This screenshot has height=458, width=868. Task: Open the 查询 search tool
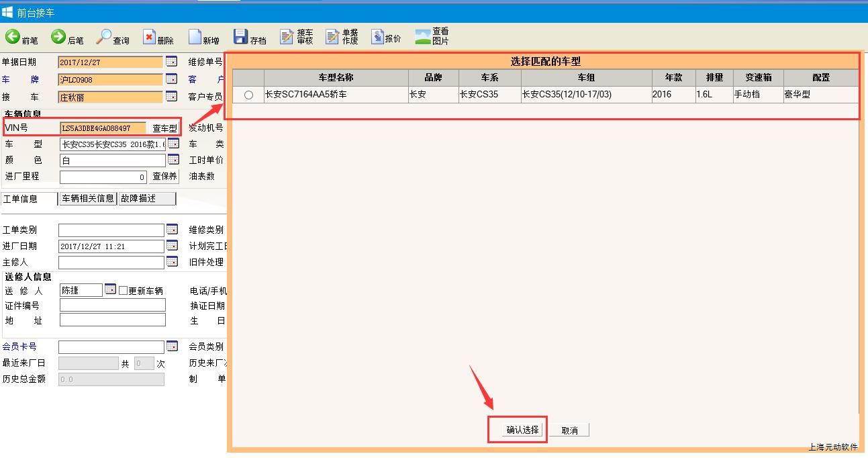[104, 37]
